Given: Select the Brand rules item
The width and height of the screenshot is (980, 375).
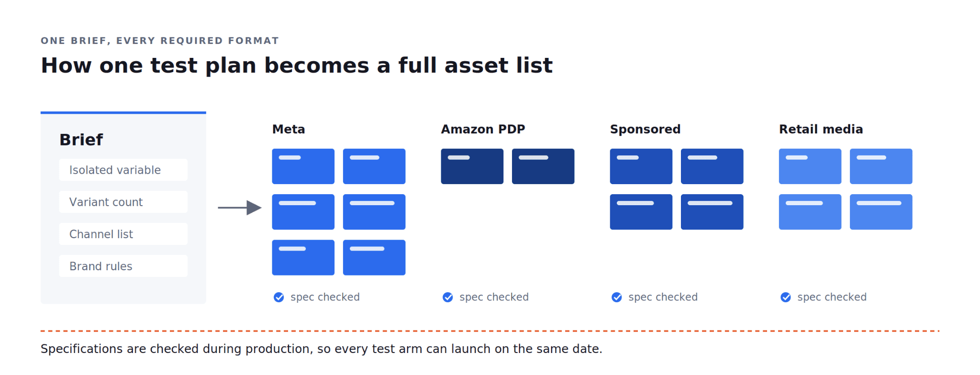Looking at the screenshot, I should point(123,266).
